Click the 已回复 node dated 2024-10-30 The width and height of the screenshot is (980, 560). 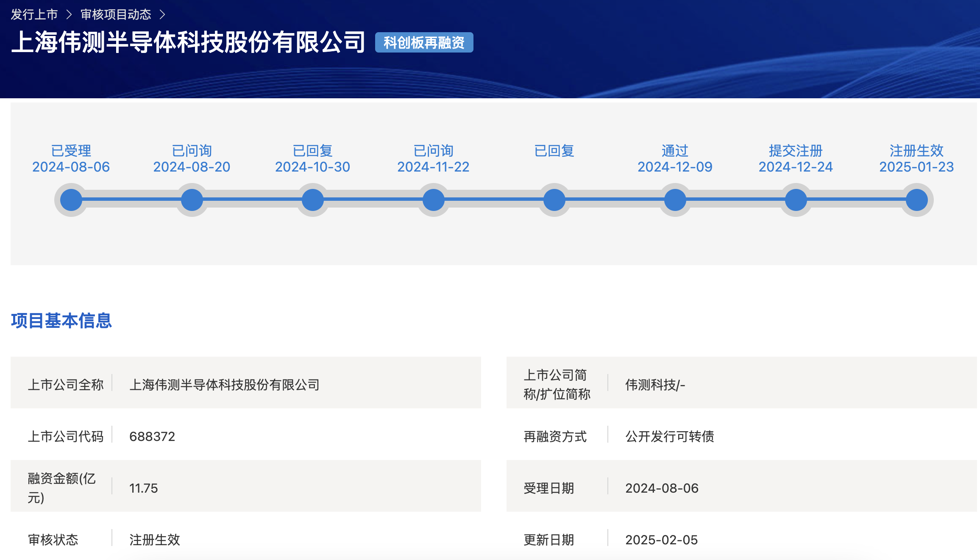click(x=312, y=199)
